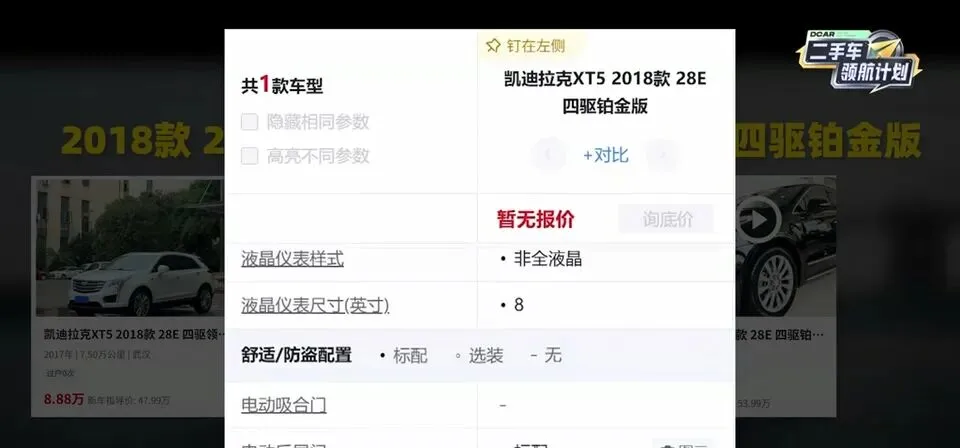Image resolution: width=960 pixels, height=448 pixels.
Task: Enable the 高亮不同参数 checkbox
Action: pos(249,156)
